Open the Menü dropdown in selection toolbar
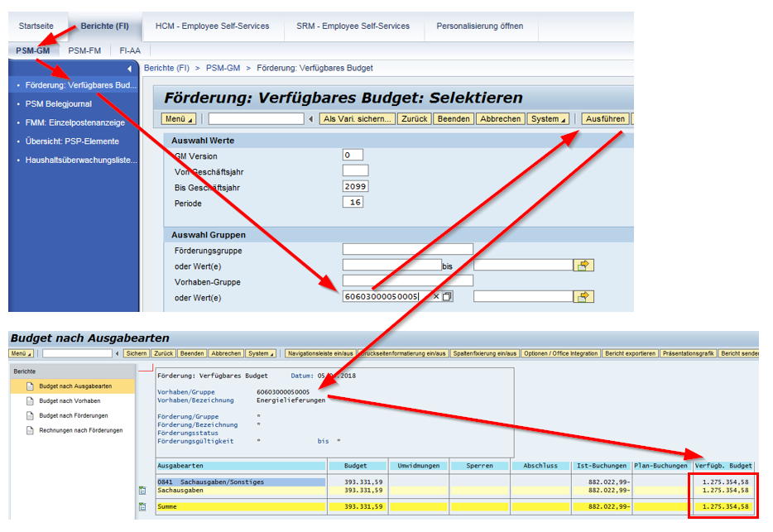 tap(180, 119)
